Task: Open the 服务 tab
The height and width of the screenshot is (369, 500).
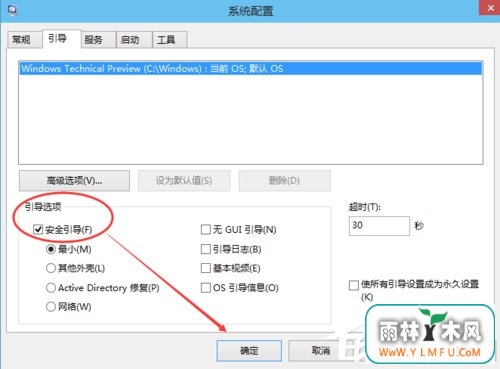Action: (98, 40)
